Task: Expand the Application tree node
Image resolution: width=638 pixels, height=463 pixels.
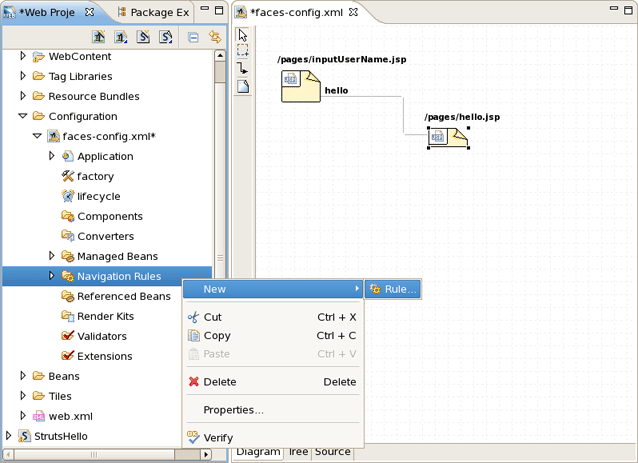Action: click(52, 156)
